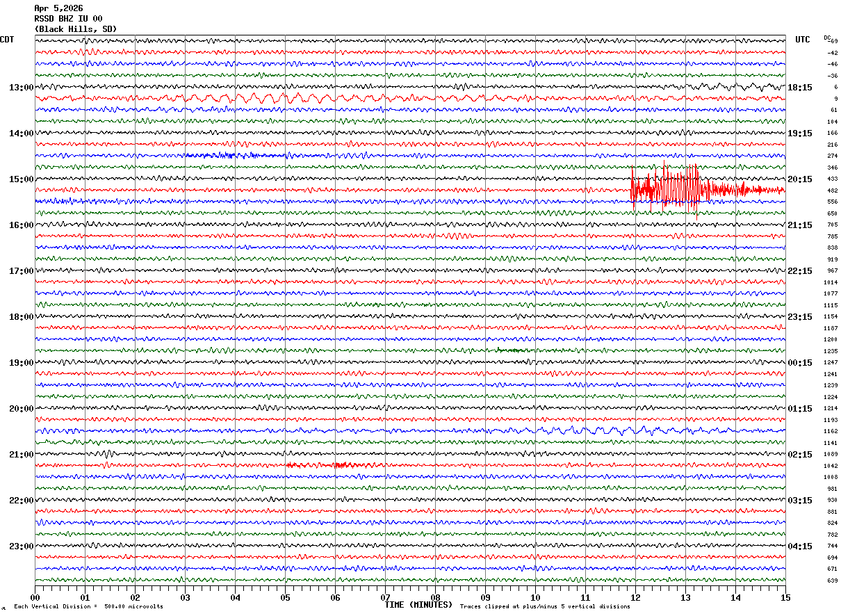This screenshot has width=841, height=616.
Task: Click the DC offset value 1042
Action: [x=831, y=466]
